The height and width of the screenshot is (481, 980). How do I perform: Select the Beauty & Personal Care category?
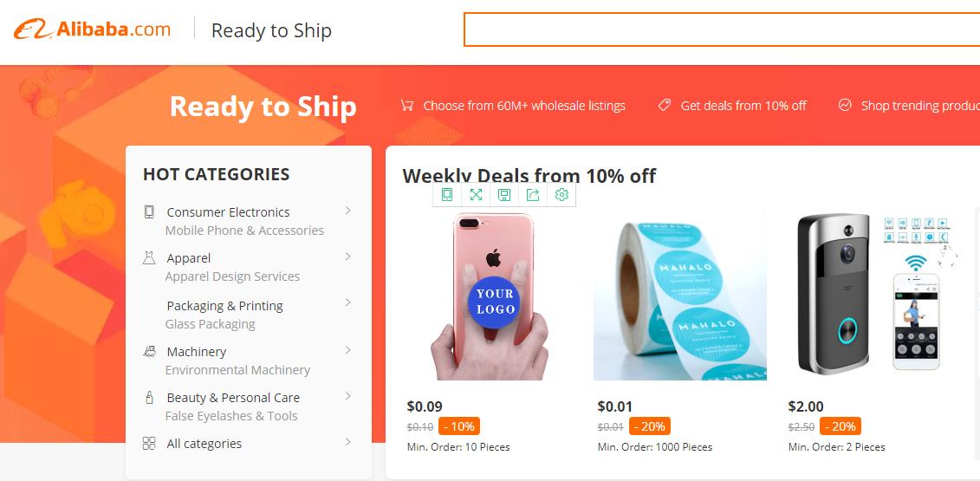[x=233, y=397]
